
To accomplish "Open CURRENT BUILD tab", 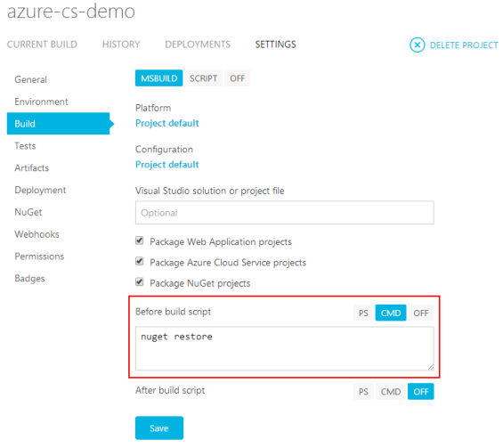I will pyautogui.click(x=42, y=45).
